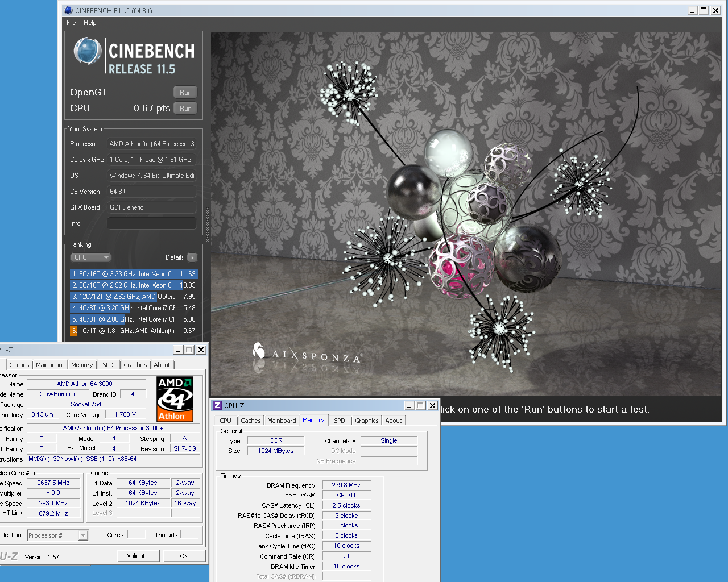The image size is (728, 582).
Task: Click the 293.1 MHz bus speed value
Action: 53,503
